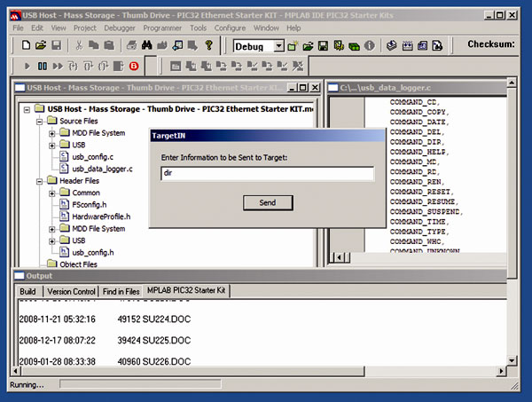Click the COMMAND_RESET line in code editor

(x=422, y=192)
